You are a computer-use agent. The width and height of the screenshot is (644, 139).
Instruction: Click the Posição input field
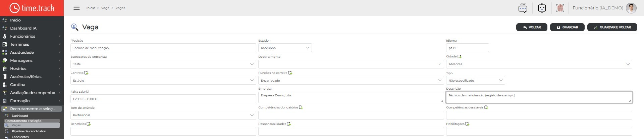click(163, 48)
